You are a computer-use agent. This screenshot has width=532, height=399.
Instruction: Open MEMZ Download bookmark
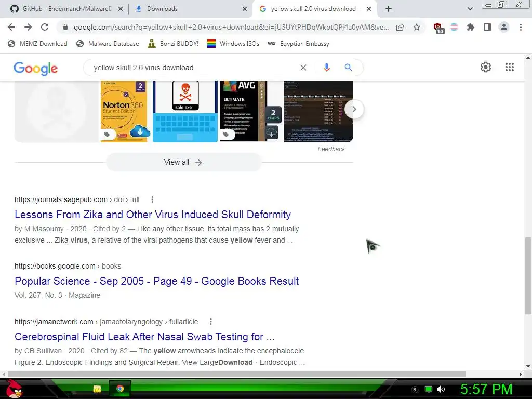tap(37, 44)
